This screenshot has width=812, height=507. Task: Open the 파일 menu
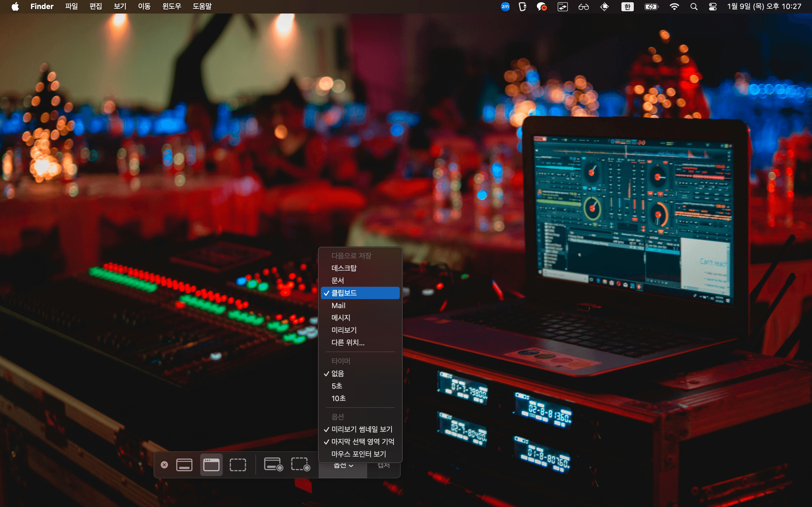(71, 6)
